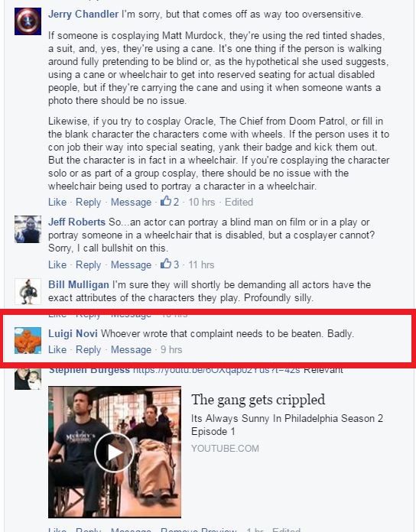Message Luigi Novi
416x532 pixels.
(x=131, y=349)
